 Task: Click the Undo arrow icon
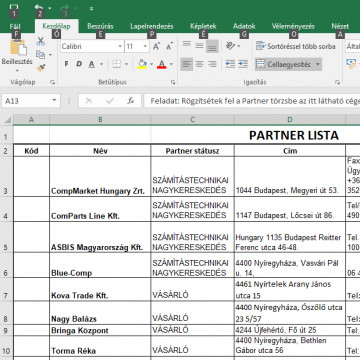pos(39,7)
